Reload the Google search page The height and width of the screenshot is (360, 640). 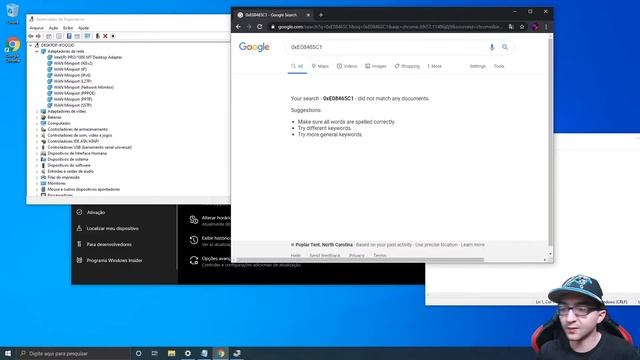click(x=260, y=27)
